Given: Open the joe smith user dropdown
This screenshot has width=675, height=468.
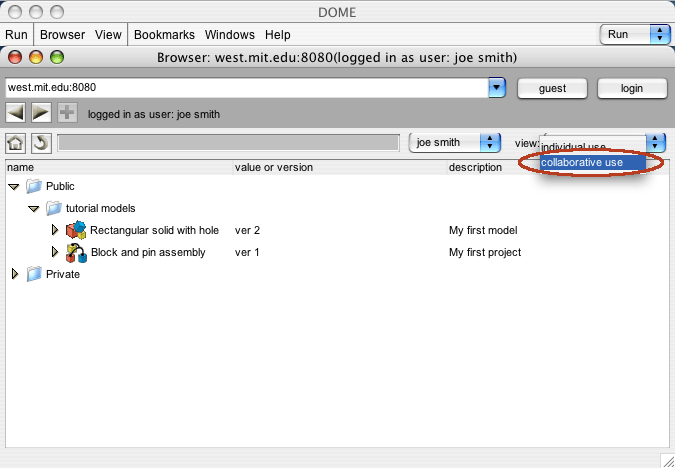Looking at the screenshot, I should (455, 143).
